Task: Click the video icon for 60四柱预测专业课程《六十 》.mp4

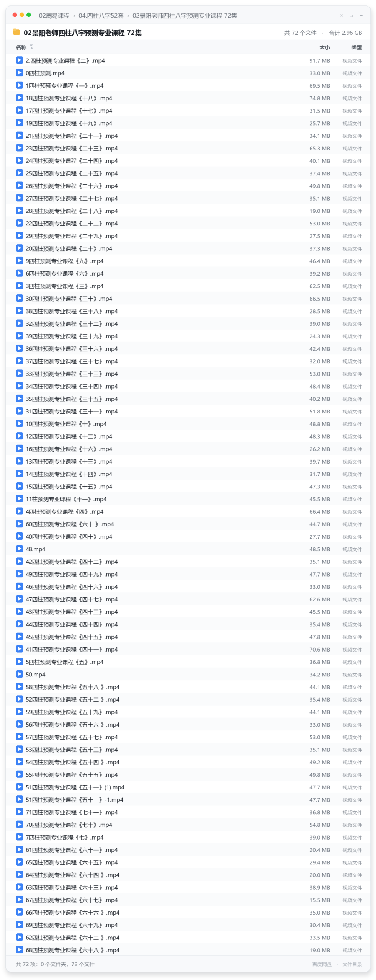Action: click(20, 524)
